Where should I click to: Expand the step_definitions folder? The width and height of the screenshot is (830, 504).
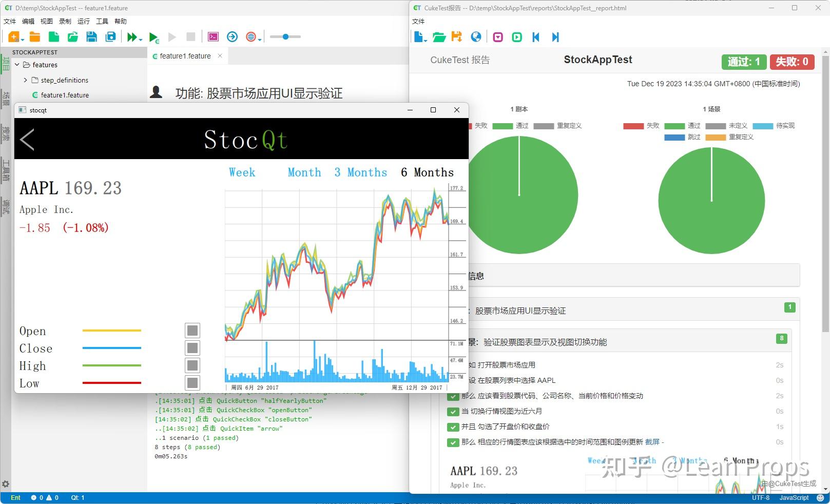25,80
